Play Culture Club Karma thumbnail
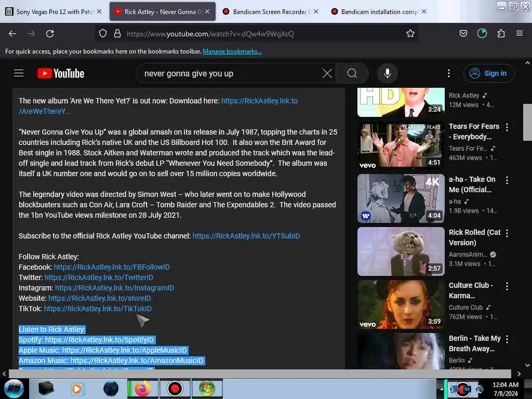 401,304
